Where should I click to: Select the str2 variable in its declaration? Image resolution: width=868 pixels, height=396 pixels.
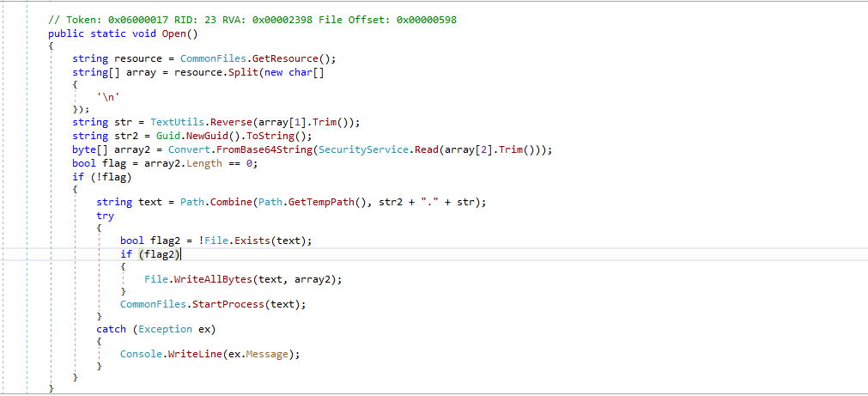(x=126, y=136)
